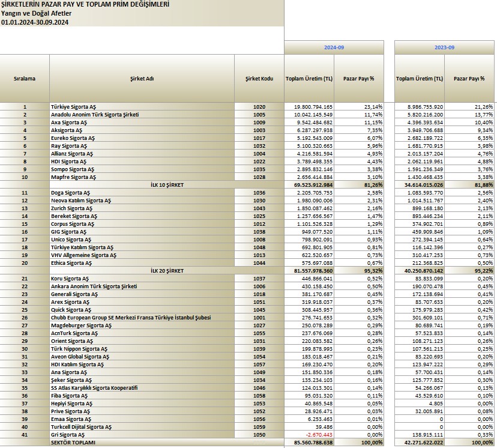The image size is (497, 448).
Task: Click Ana Sigorta AŞ cell
Action: point(142,372)
